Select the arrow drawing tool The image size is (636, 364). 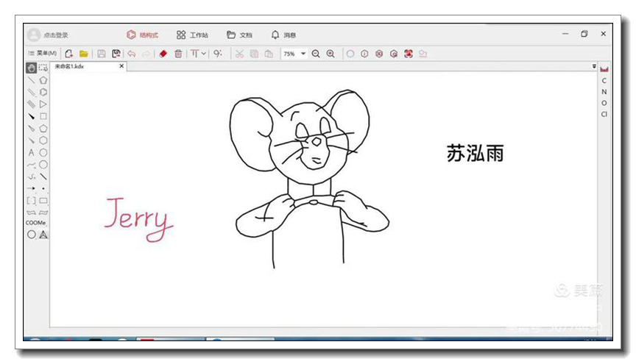click(31, 188)
